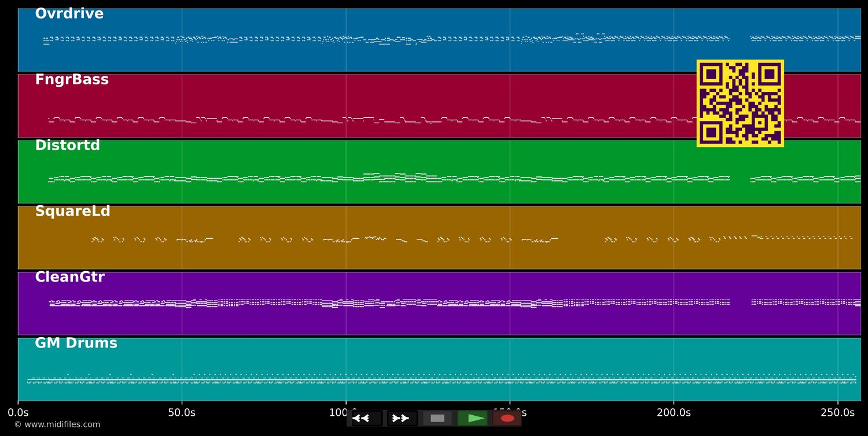
Task: Select the FngrBass track label
Action: (x=72, y=80)
